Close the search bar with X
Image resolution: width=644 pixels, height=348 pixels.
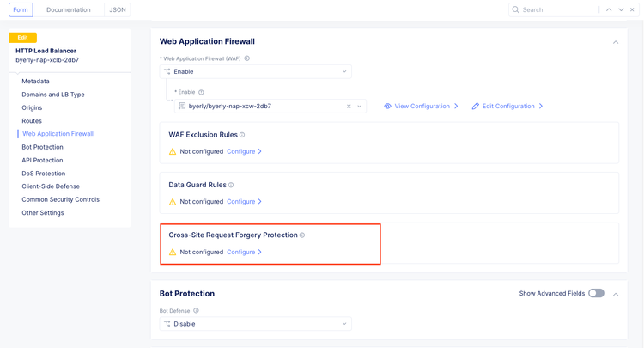point(633,9)
